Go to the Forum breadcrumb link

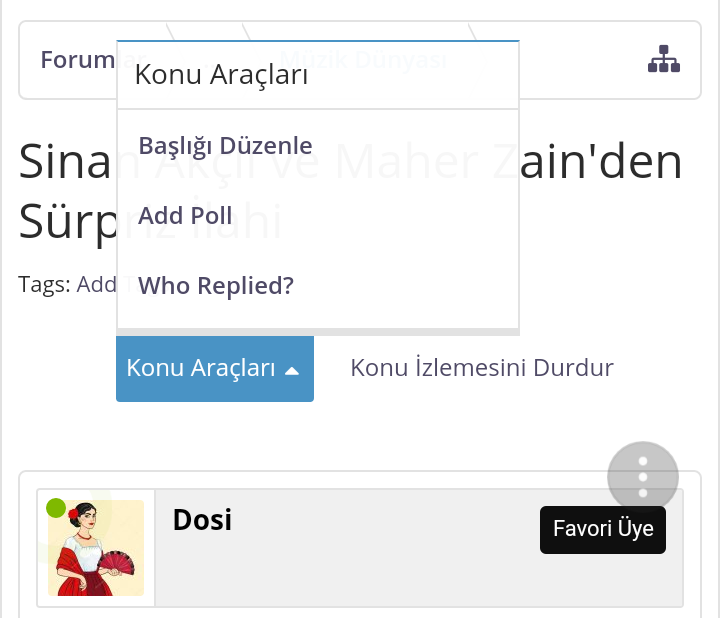[x=76, y=59]
